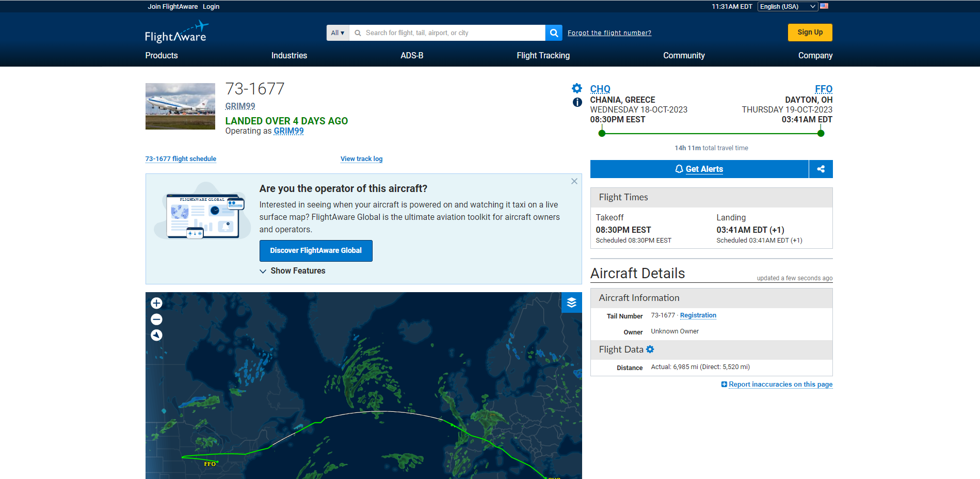Click the '14h 11m total travel time' text
The image size is (980, 479).
coord(711,148)
